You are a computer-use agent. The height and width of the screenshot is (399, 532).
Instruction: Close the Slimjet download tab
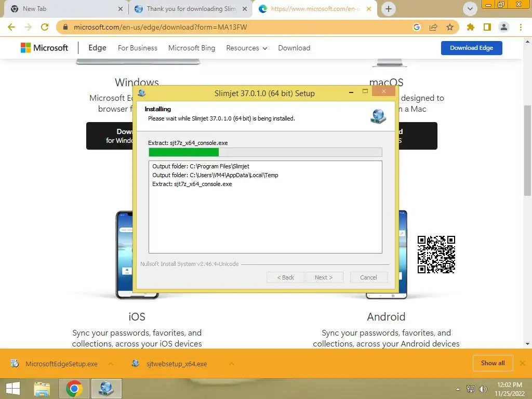(x=245, y=9)
